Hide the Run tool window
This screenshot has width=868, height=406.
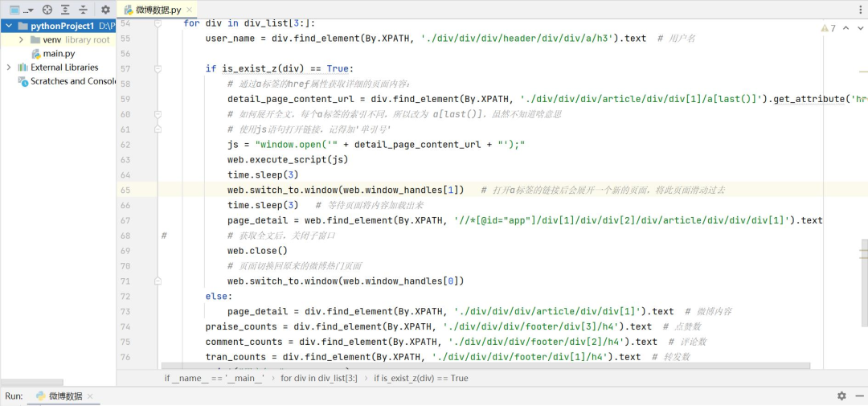(859, 396)
